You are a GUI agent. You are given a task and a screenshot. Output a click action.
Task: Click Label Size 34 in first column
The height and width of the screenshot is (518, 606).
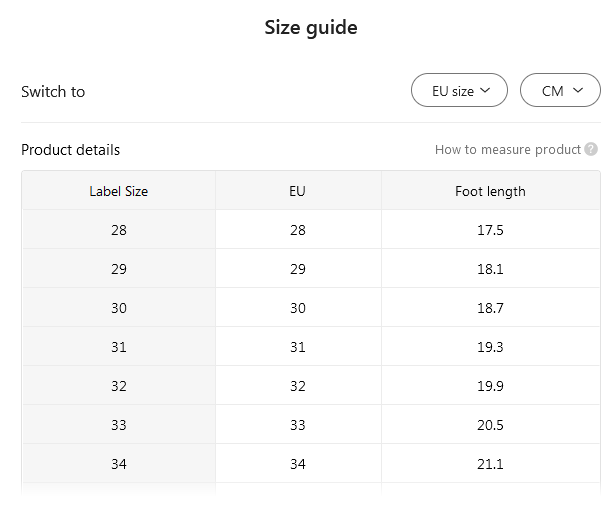pos(119,464)
